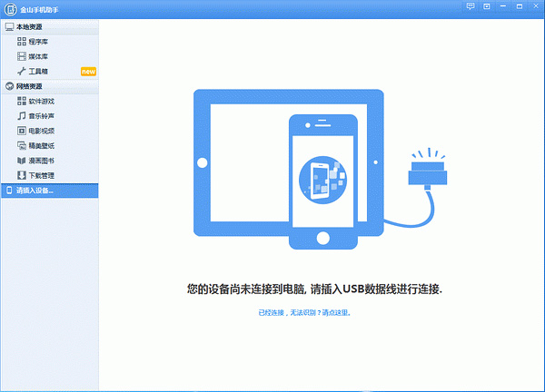545x392 pixels.
Task: Open the 工具箱 toolbox item
Action: [38, 71]
